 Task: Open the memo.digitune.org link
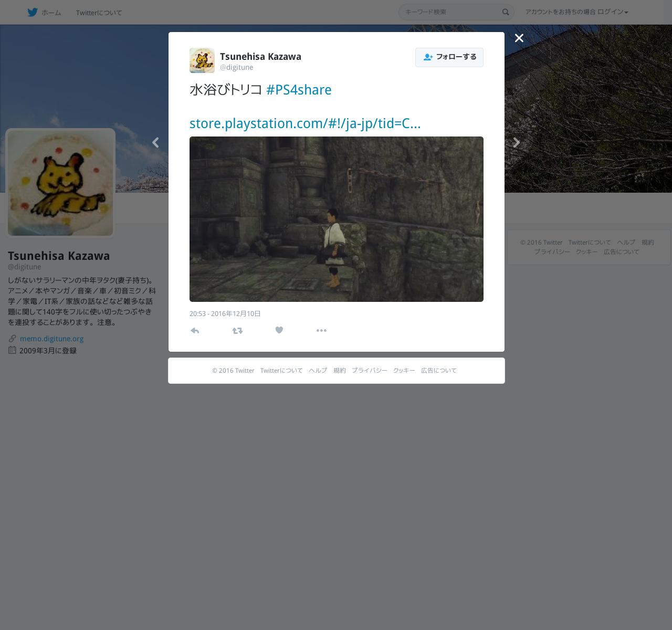(x=51, y=339)
